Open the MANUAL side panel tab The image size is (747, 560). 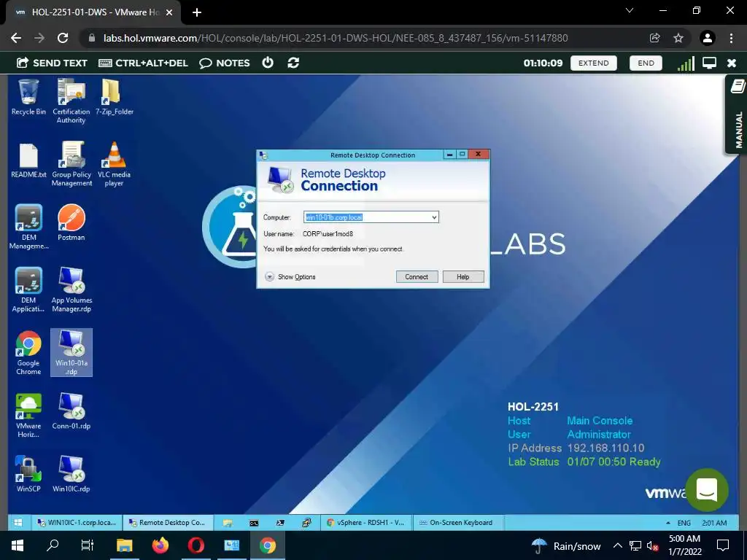pyautogui.click(x=737, y=114)
